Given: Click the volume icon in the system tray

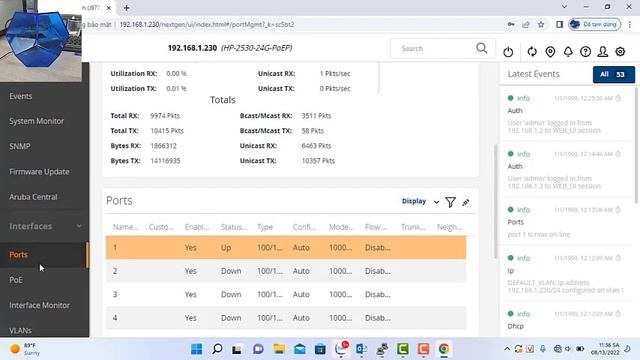Looking at the screenshot, I should tap(568, 349).
